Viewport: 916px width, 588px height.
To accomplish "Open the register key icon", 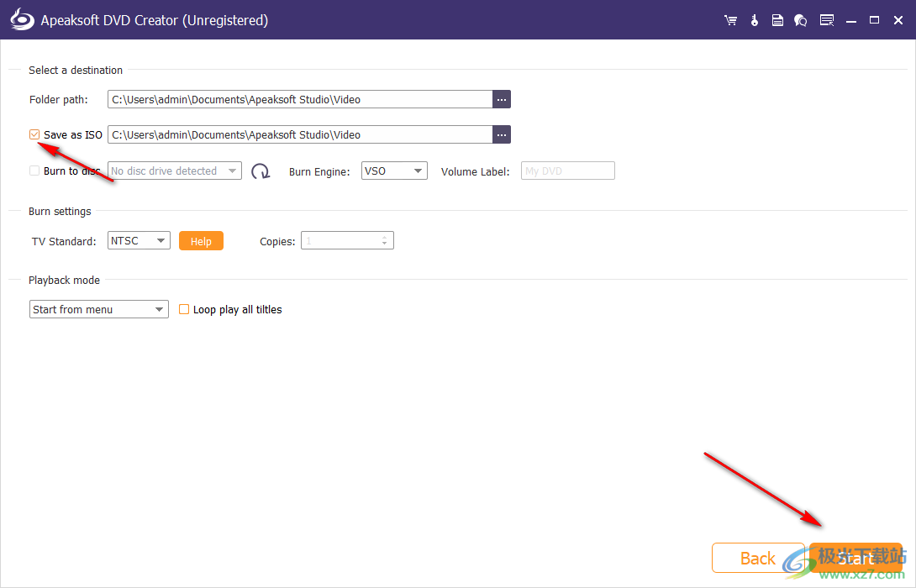I will point(754,20).
